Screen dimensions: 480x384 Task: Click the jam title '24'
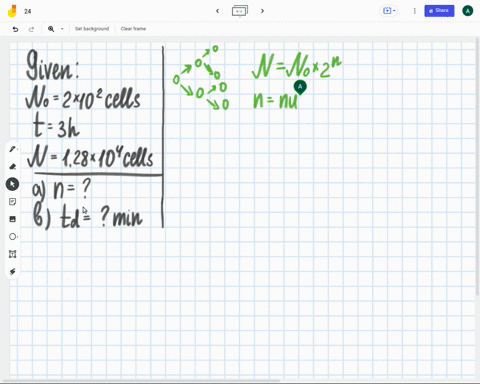28,11
